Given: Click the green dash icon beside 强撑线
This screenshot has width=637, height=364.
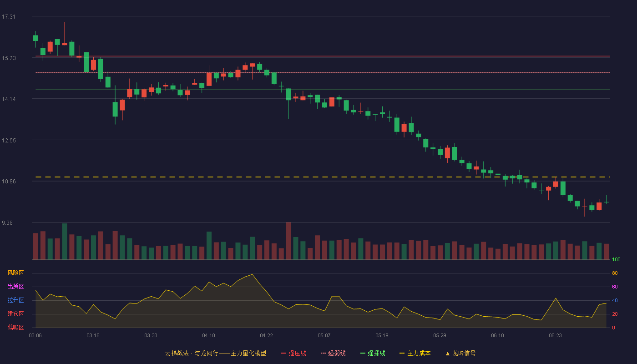Looking at the screenshot, I should (x=363, y=353).
